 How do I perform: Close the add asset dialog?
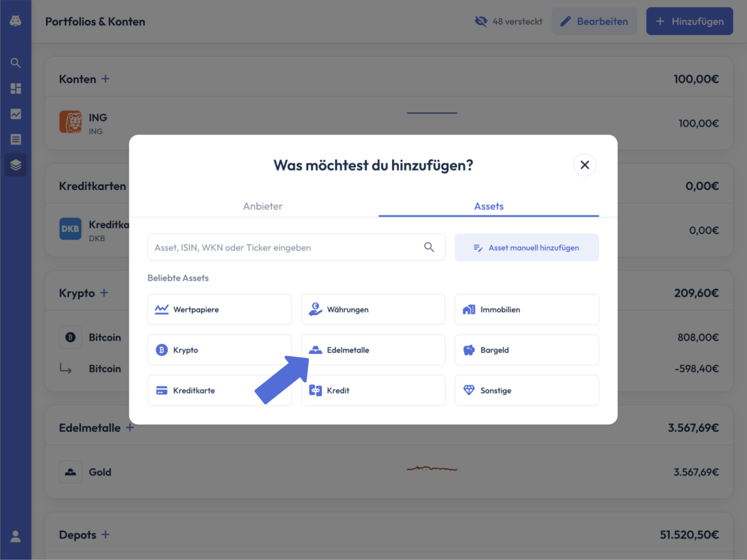585,165
